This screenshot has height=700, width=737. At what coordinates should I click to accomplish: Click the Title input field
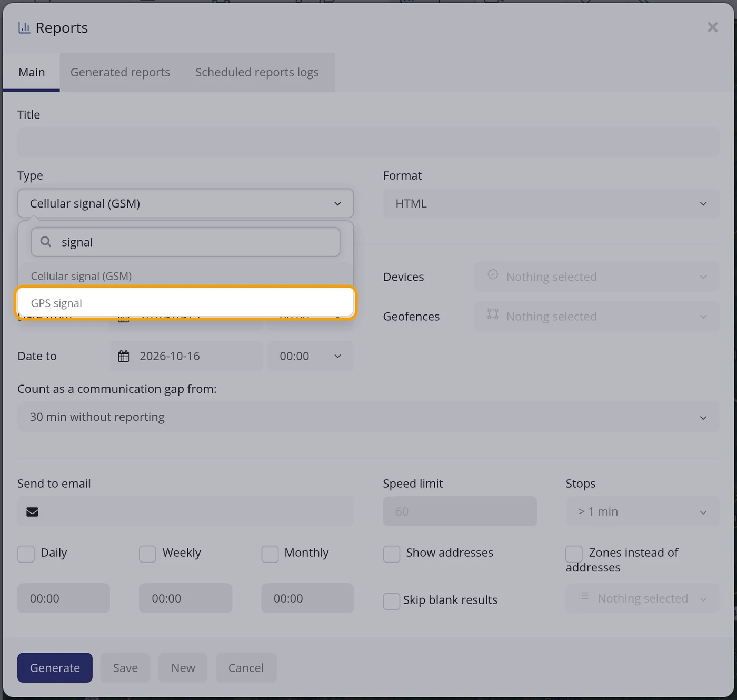[368, 142]
